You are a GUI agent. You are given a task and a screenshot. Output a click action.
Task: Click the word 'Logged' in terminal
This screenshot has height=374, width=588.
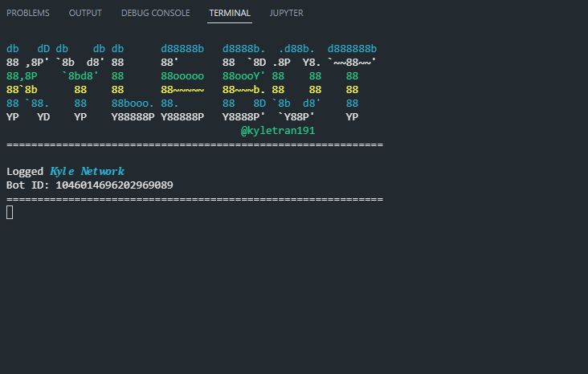tap(25, 172)
